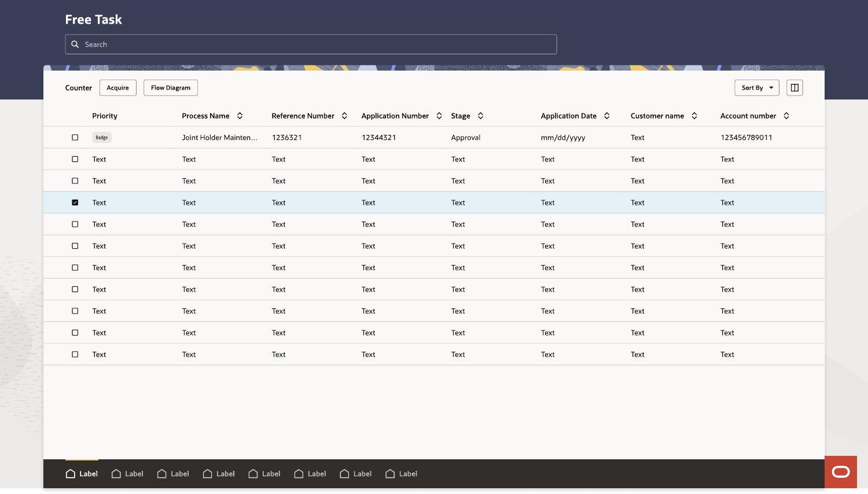Go to the fourth Label tab
868x494 pixels.
[219, 474]
